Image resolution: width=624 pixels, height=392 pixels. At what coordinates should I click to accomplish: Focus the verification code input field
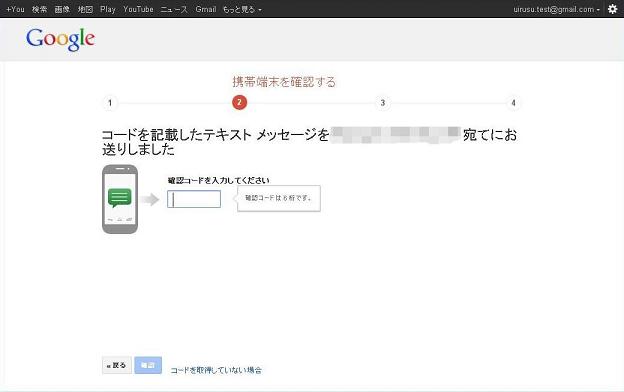pyautogui.click(x=194, y=199)
